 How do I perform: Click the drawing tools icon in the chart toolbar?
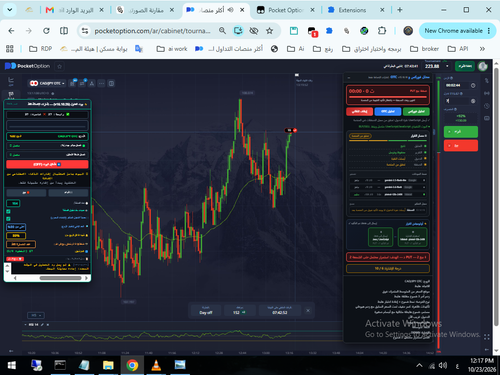(92, 83)
